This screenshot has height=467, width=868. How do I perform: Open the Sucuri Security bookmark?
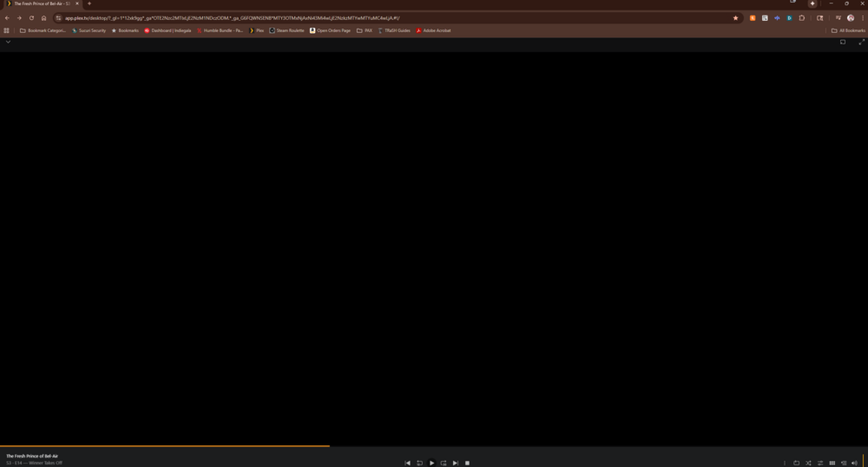(89, 30)
